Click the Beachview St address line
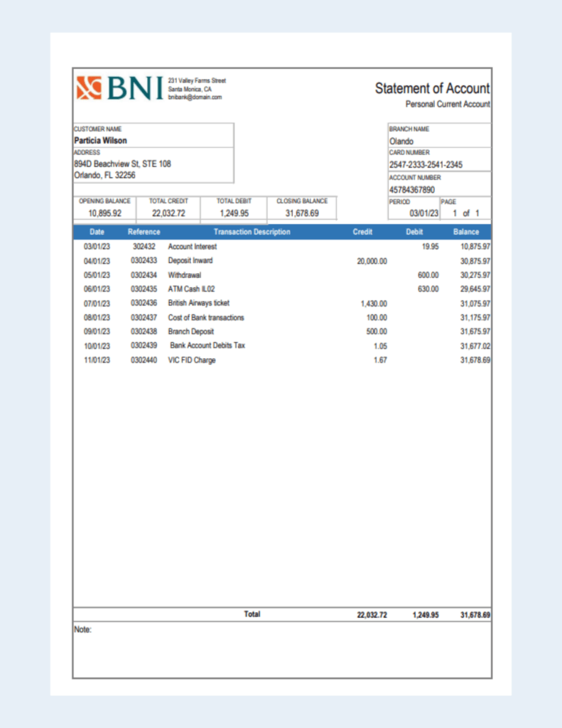This screenshot has width=562, height=728. [x=122, y=164]
